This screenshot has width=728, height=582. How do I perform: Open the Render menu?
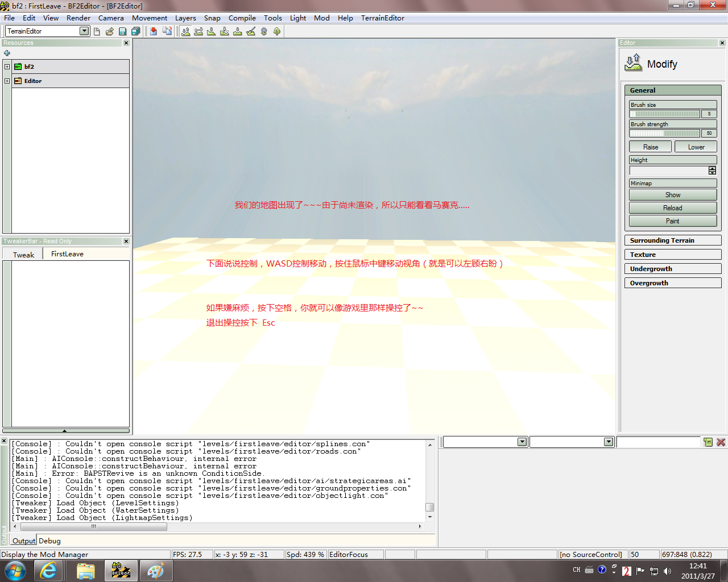(78, 18)
